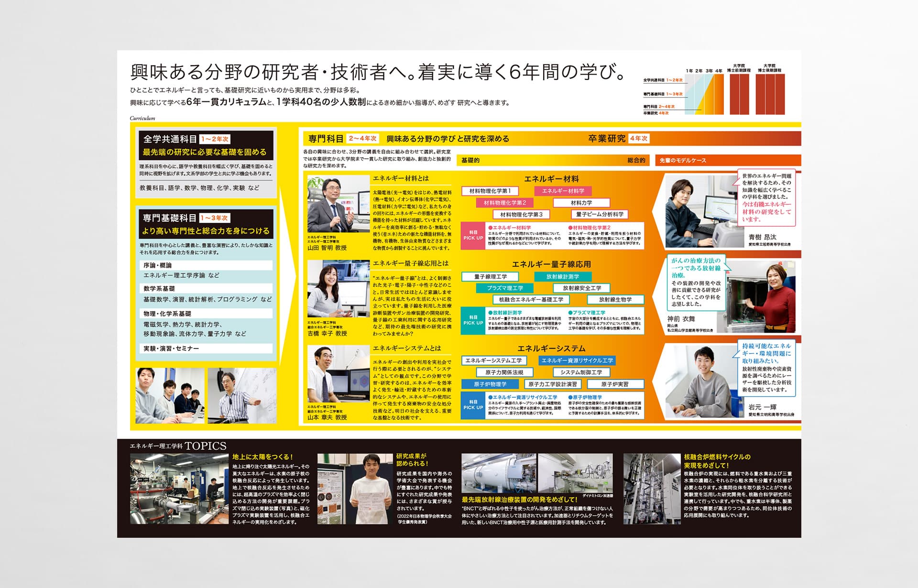Viewport: 918px width, 588px height.
Task: Select the 原子力関係法規 course box
Action: coord(504,372)
